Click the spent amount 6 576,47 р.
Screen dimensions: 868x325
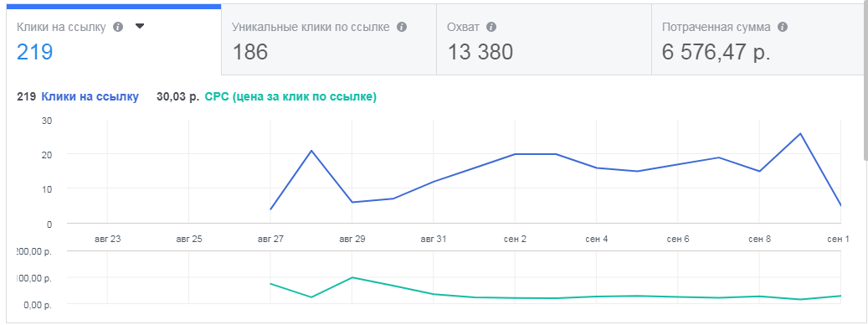click(x=716, y=52)
